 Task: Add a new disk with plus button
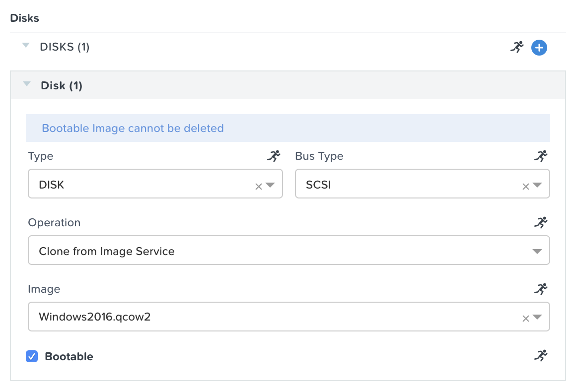[539, 48]
